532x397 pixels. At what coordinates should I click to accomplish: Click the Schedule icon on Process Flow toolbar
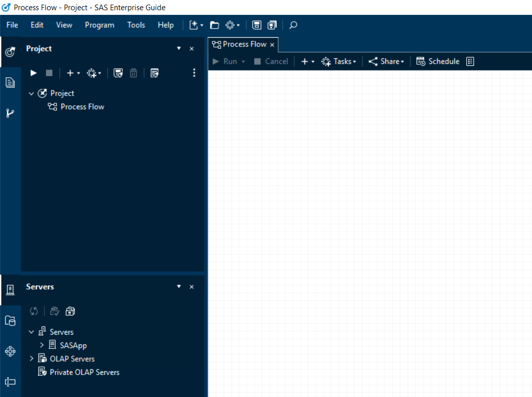[x=421, y=61]
